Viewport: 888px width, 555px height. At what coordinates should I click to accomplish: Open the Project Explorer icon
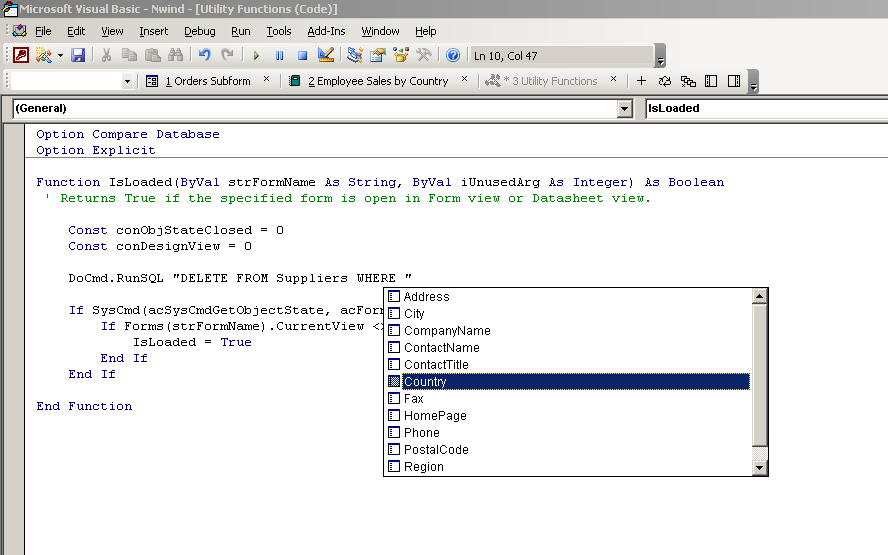(355, 55)
